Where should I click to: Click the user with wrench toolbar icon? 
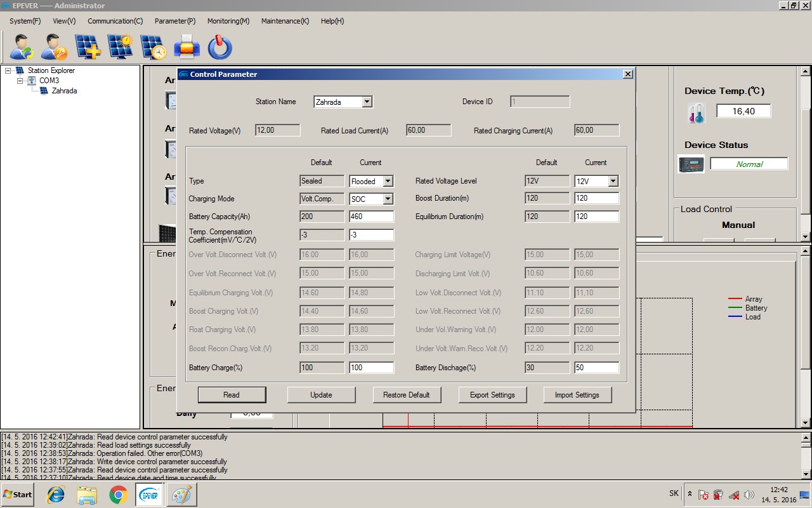coord(55,47)
